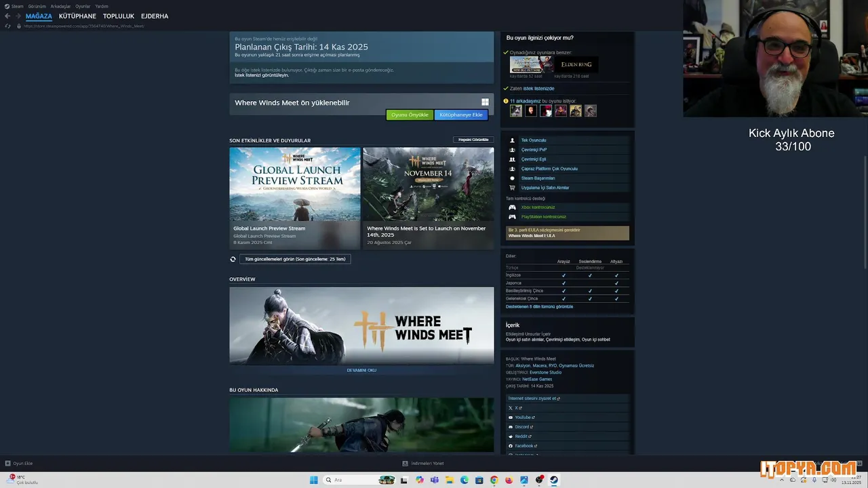868x488 pixels.
Task: Click the padlock icon beside the URL
Action: tap(19, 26)
